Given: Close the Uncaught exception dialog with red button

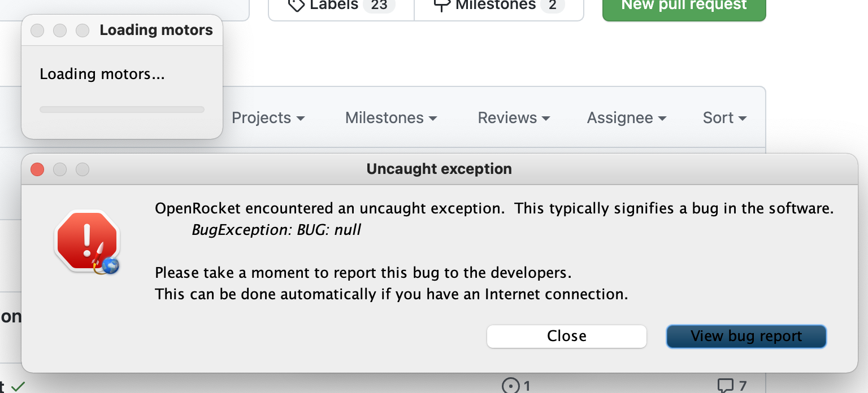Looking at the screenshot, I should [x=37, y=169].
